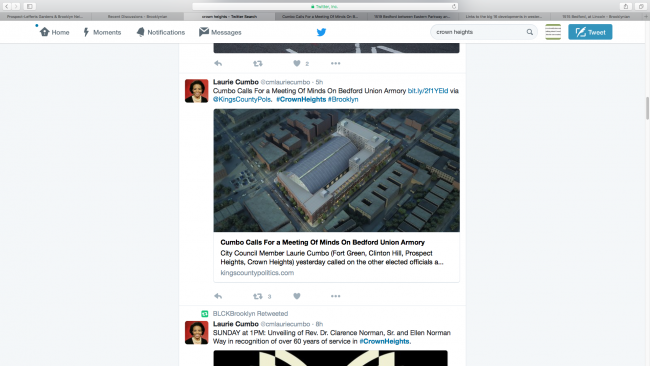650x366 pixels.
Task: Open #CrownHeights hashtag in SUNDAY 1PM tweet
Action: [384, 342]
